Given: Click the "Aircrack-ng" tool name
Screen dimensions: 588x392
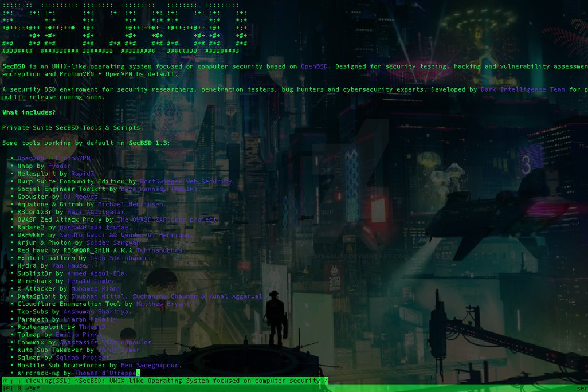Looking at the screenshot, I should (x=38, y=373).
